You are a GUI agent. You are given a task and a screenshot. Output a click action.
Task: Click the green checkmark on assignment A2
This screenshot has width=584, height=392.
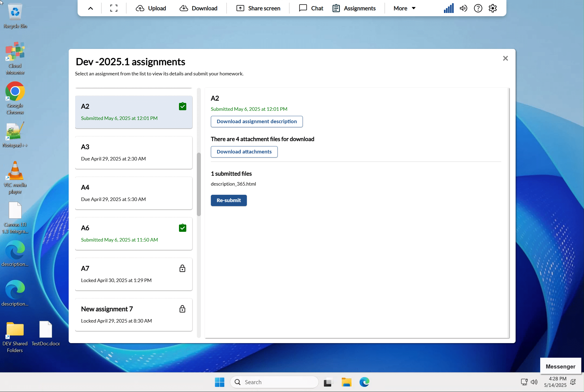pyautogui.click(x=182, y=106)
